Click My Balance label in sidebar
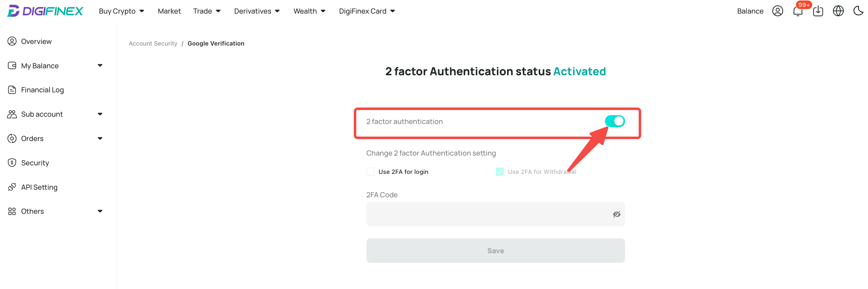 tap(40, 65)
